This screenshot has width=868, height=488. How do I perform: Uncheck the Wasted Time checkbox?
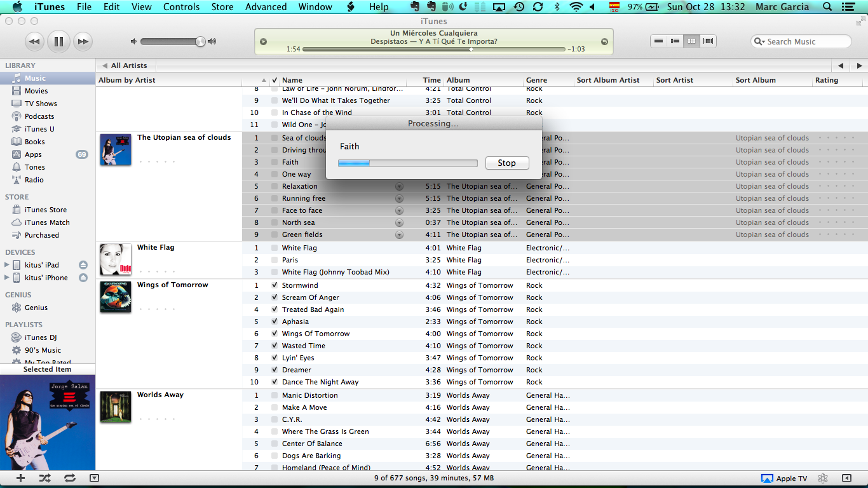(275, 346)
